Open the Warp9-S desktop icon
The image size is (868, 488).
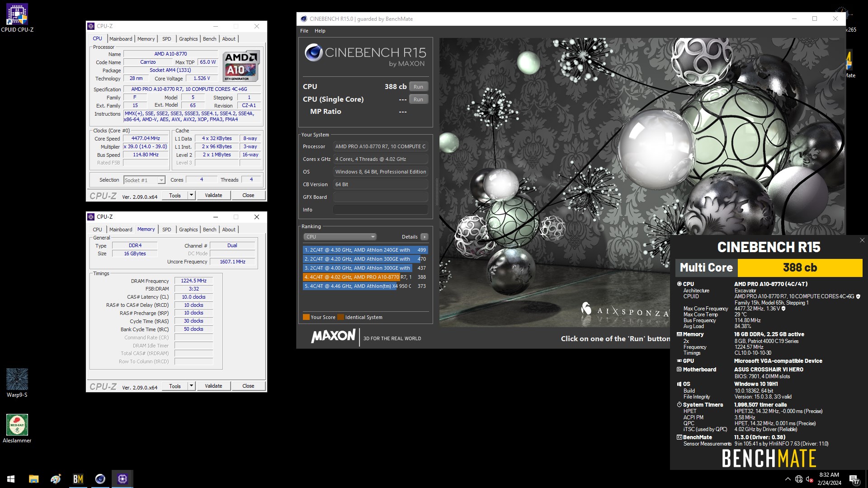(x=17, y=383)
